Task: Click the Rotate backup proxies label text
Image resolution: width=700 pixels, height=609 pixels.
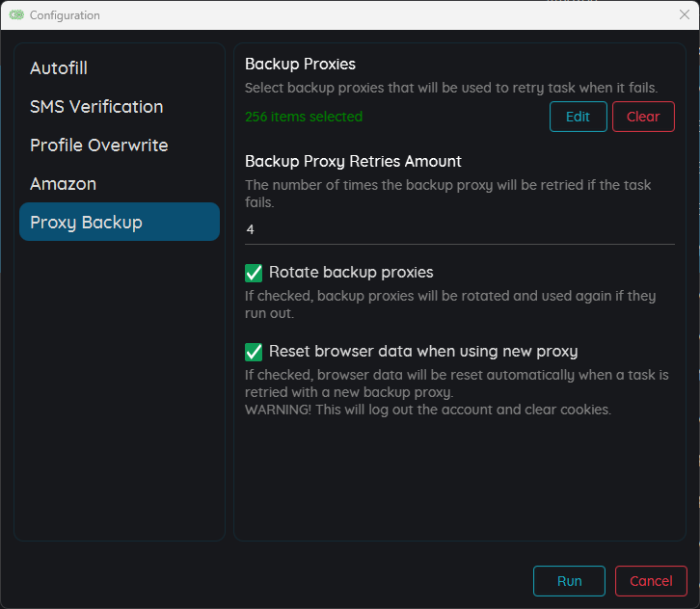Action: (x=351, y=272)
